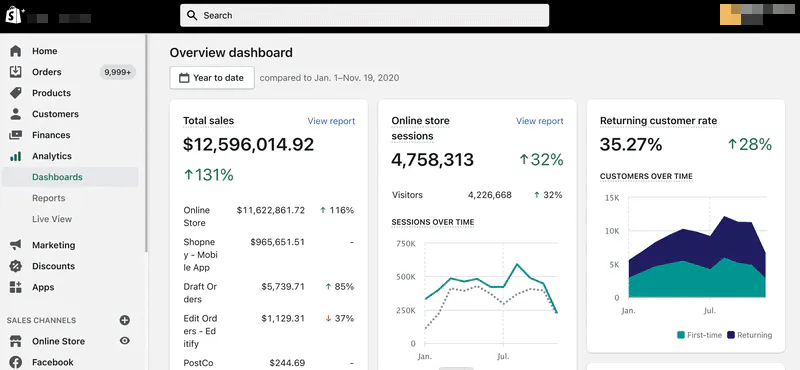View online store with eye icon
The width and height of the screenshot is (800, 370).
(124, 341)
